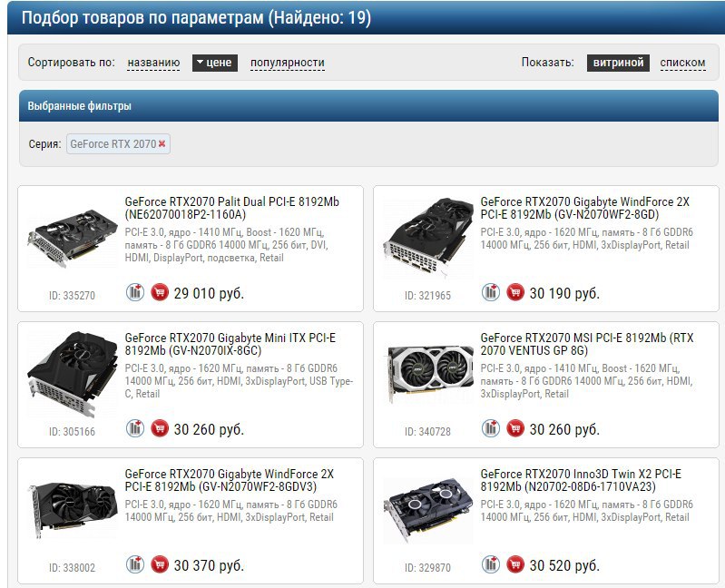Viewport: 725px width, 588px height.
Task: Compare Inno3D Twin X2 card
Action: click(x=491, y=564)
